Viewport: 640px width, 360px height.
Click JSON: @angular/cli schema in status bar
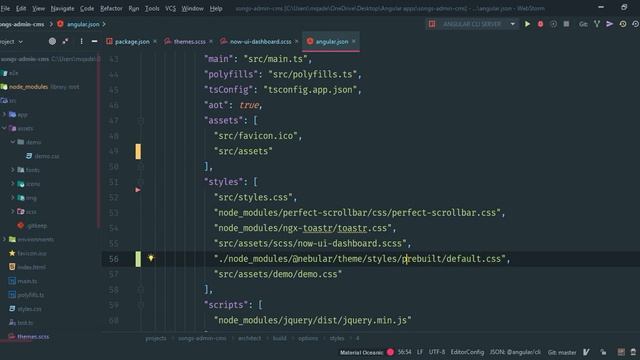pyautogui.click(x=515, y=352)
